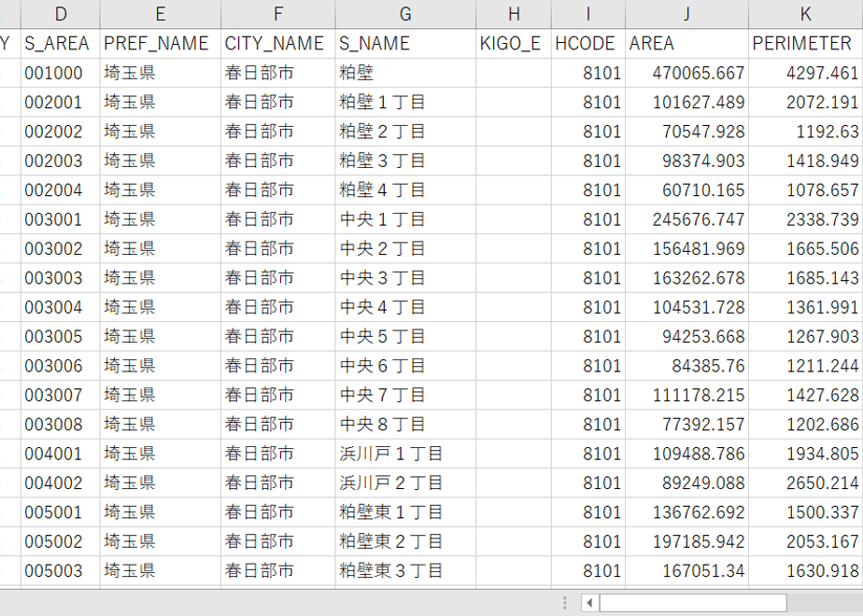Select cell with S_AREA value 005003
863x616 pixels.
click(x=61, y=571)
